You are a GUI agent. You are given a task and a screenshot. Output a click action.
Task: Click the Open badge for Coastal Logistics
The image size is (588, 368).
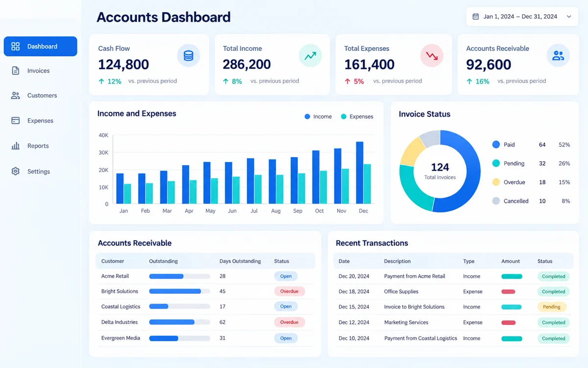point(286,307)
